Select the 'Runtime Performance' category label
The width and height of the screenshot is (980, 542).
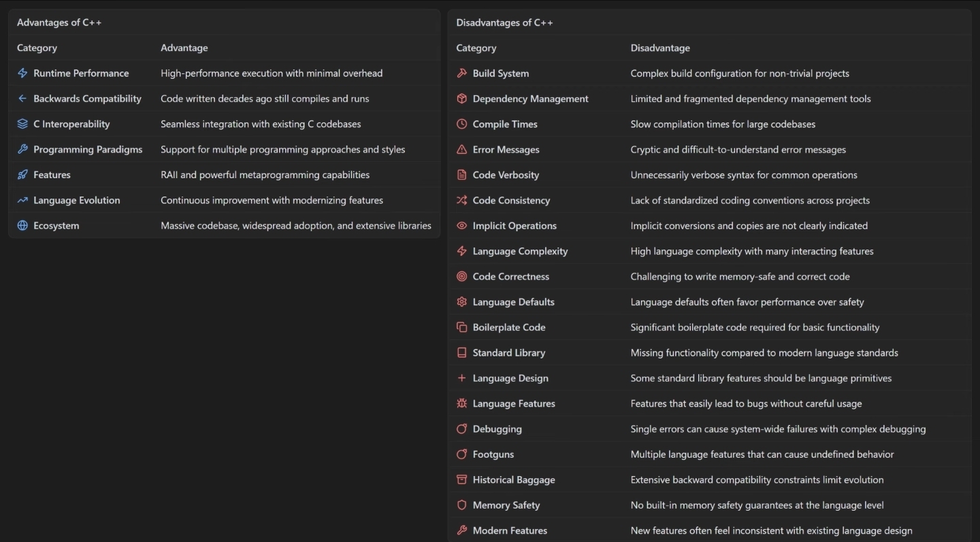81,73
